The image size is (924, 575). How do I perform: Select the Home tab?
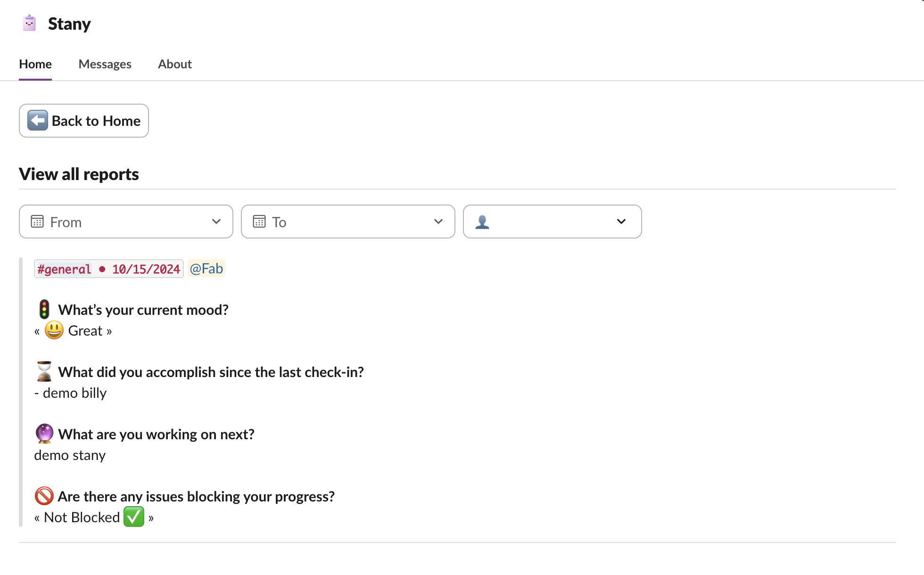pyautogui.click(x=35, y=64)
